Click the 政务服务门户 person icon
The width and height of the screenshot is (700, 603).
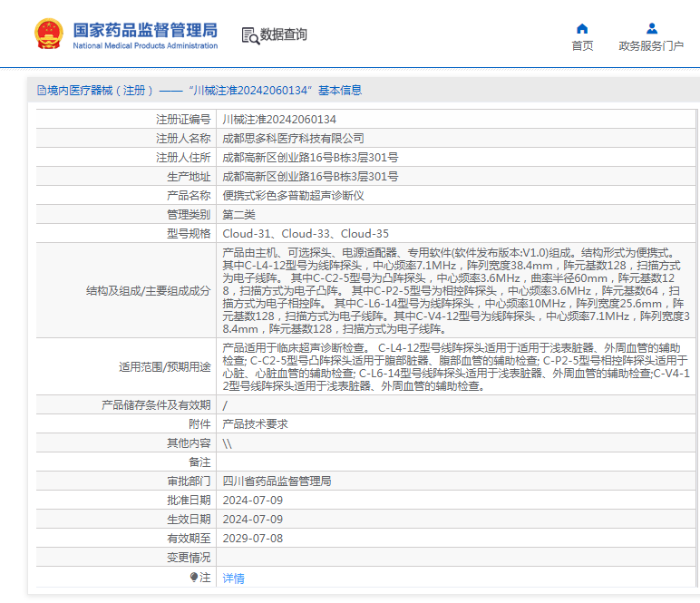click(651, 28)
